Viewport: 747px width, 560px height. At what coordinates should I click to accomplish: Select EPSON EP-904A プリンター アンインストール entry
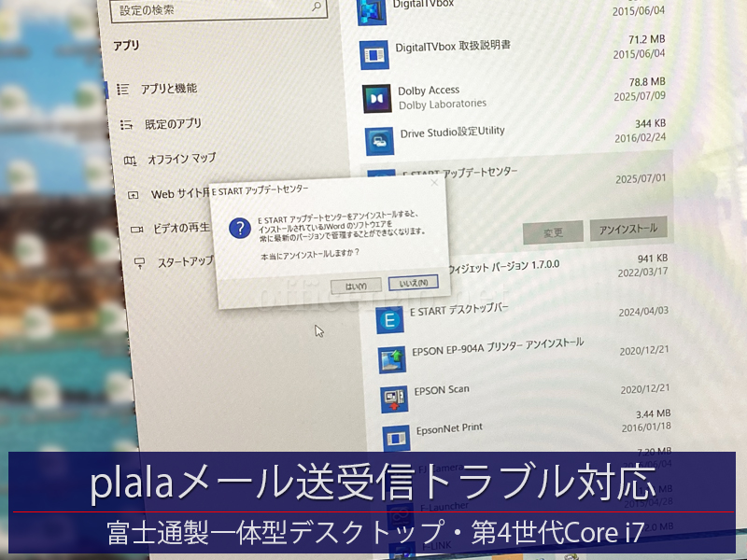(524, 355)
